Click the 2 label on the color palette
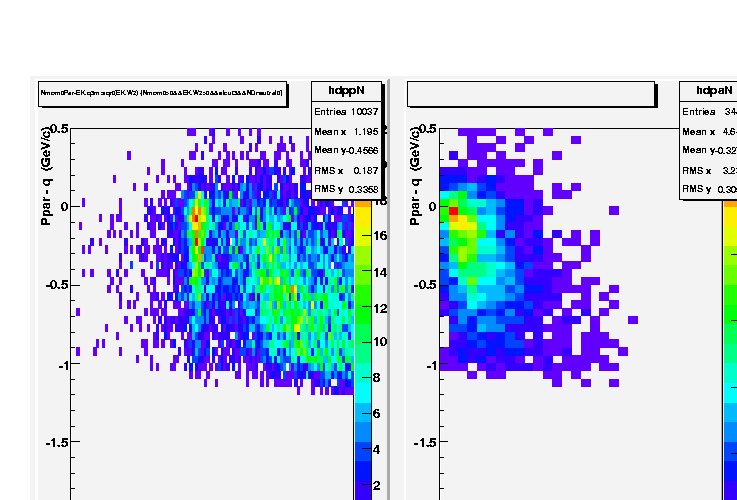 (376, 485)
